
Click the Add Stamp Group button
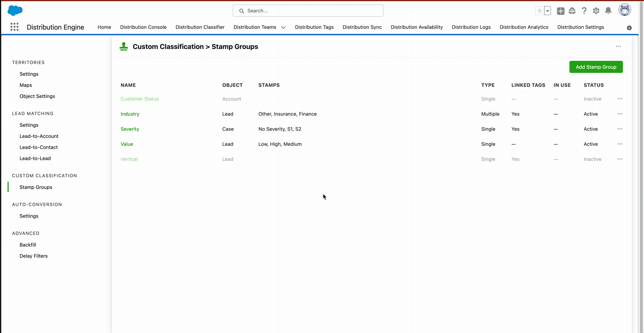(x=596, y=67)
